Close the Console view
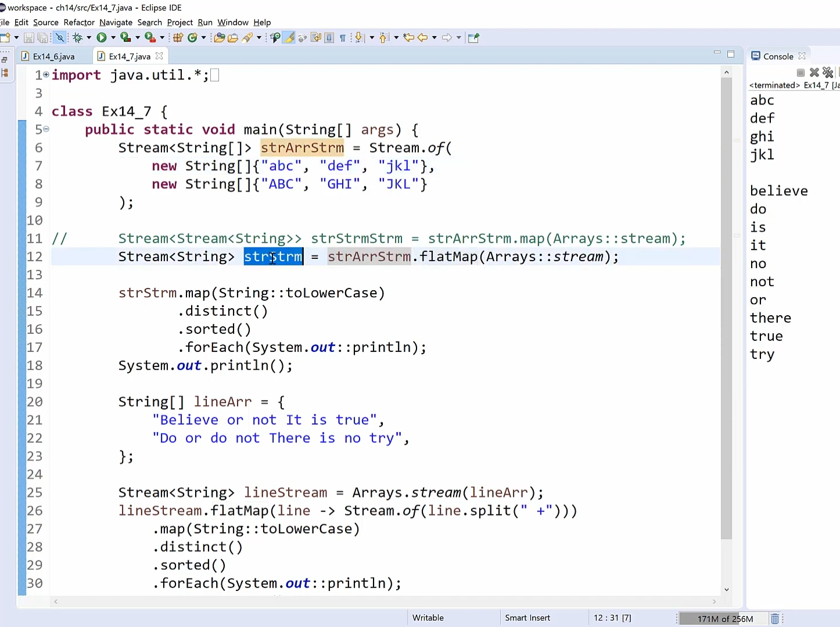The height and width of the screenshot is (627, 840). [x=802, y=56]
